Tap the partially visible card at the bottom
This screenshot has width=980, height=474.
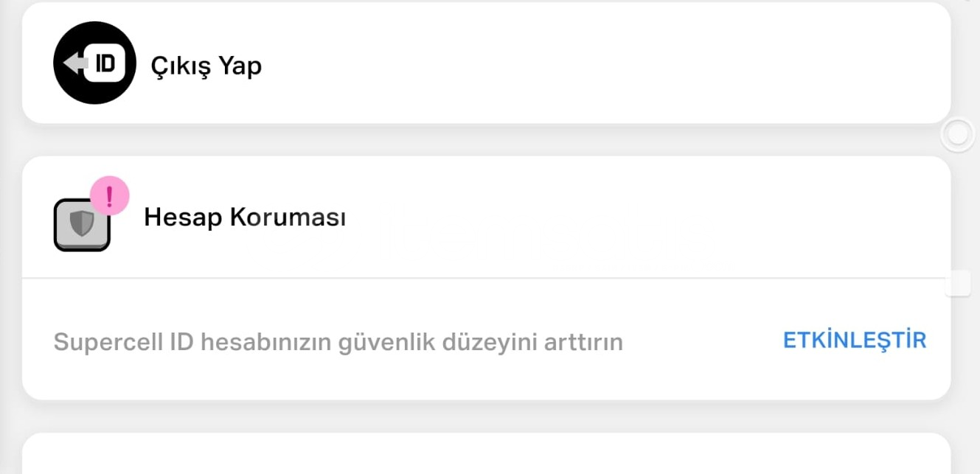(x=486, y=456)
